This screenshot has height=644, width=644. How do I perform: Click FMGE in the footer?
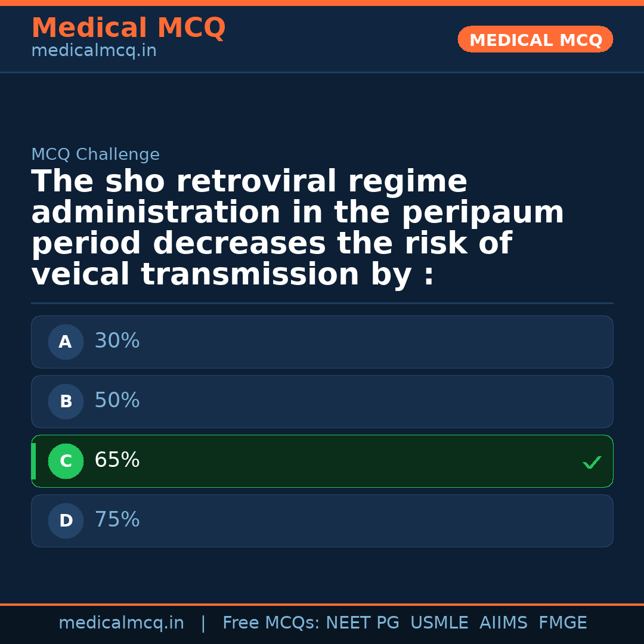point(563,623)
